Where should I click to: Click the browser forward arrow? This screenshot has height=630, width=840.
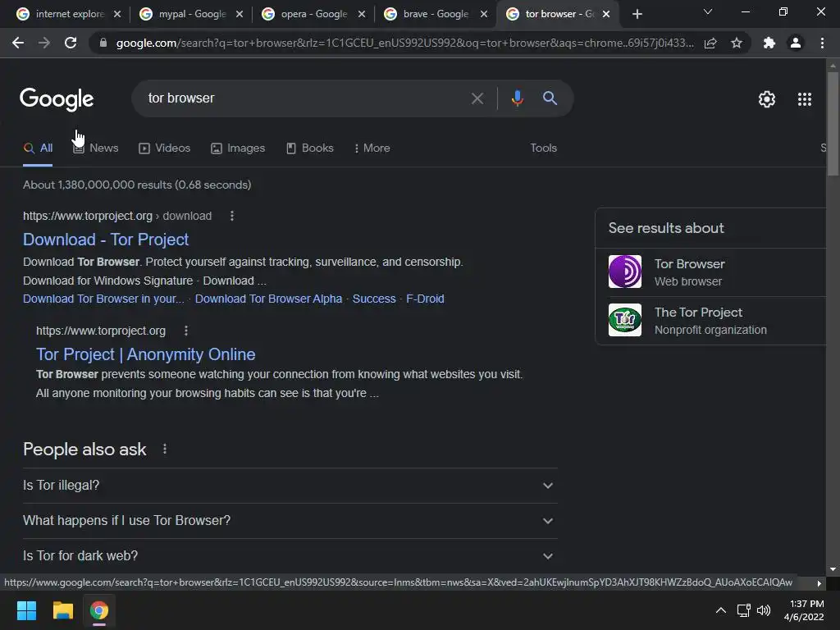click(44, 43)
